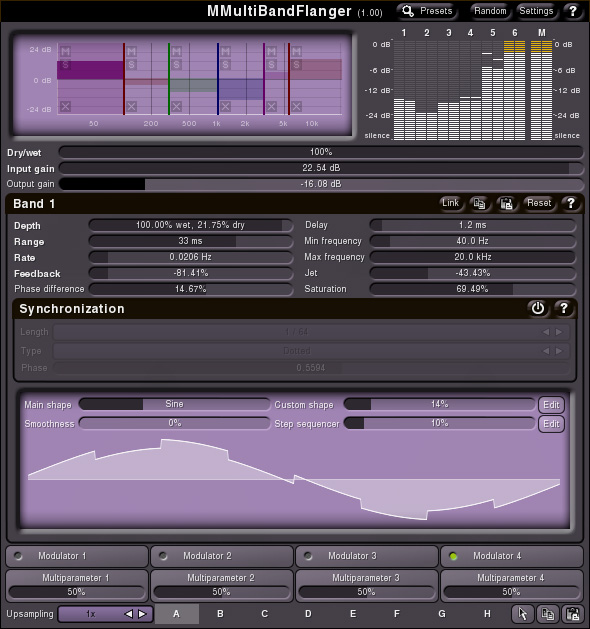Disable band 5 with its X button
The image size is (590, 629).
coord(272,106)
